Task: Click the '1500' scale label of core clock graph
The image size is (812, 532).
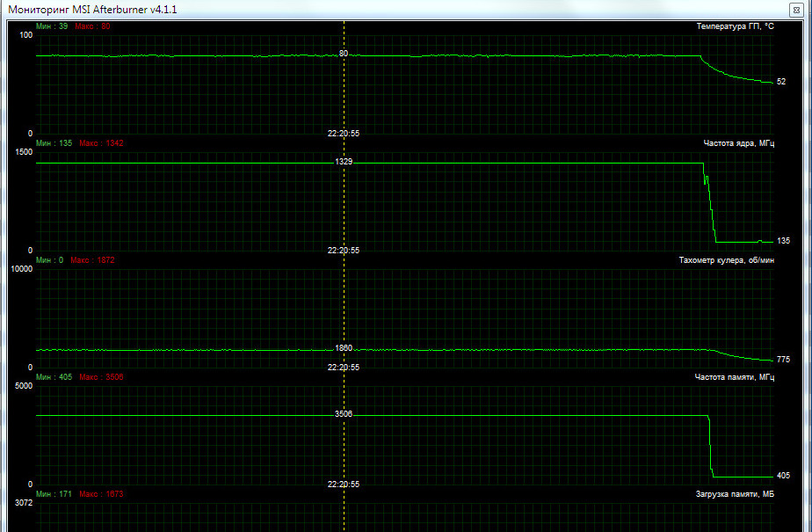Action: (x=24, y=152)
